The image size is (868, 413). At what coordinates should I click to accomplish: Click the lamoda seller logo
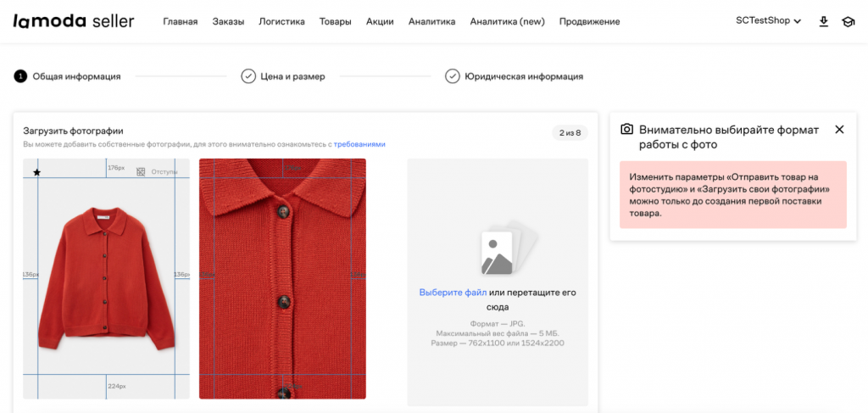click(x=73, y=21)
